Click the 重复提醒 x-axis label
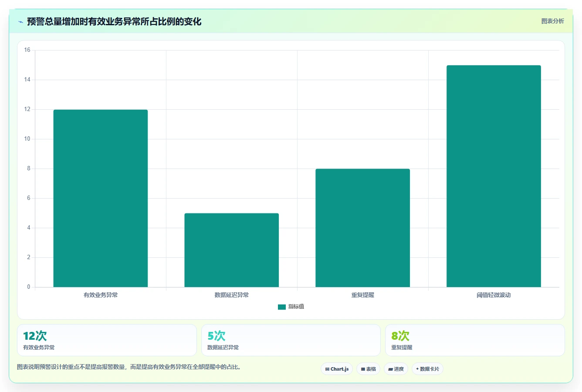 click(363, 295)
